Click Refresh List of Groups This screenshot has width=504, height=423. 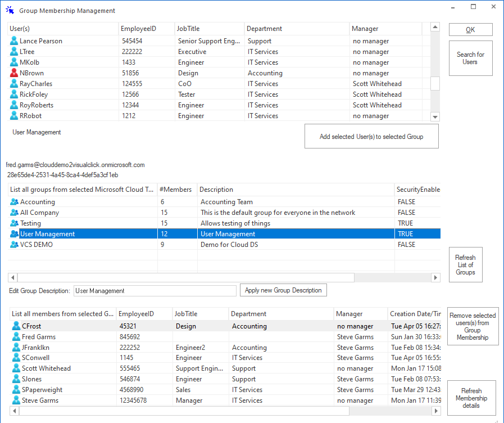click(465, 264)
